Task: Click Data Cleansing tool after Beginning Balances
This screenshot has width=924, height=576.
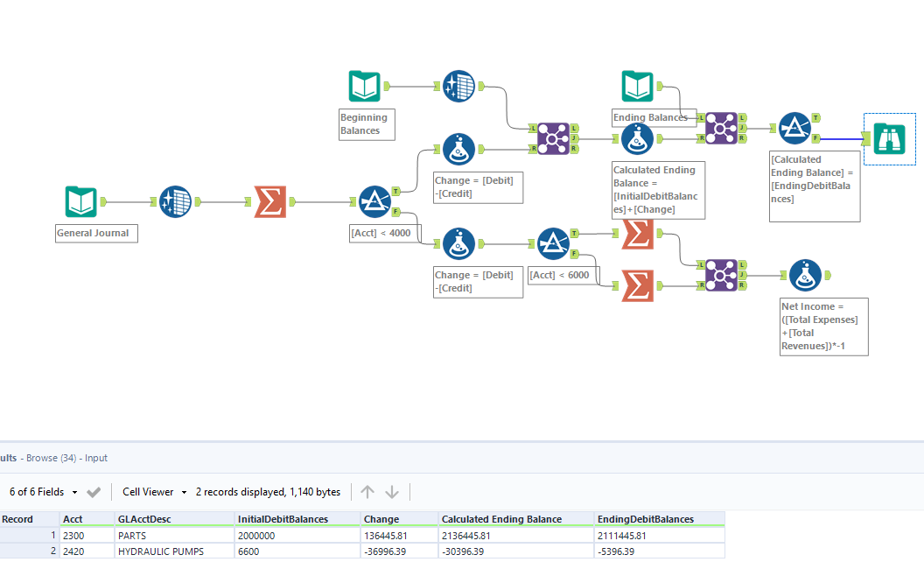Action: tap(458, 86)
